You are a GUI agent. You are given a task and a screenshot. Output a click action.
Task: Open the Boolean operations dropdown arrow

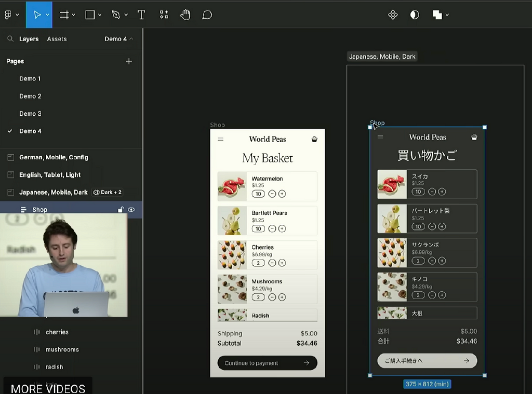(447, 15)
